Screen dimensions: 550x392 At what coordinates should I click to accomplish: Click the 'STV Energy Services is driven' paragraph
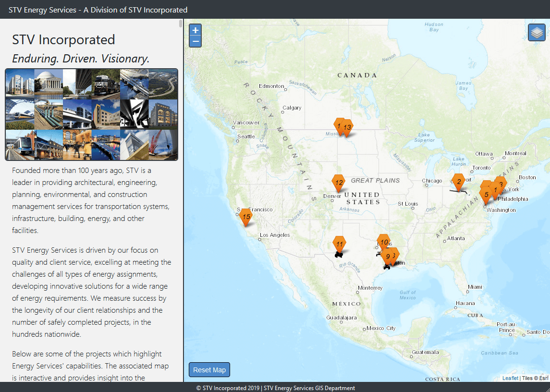pos(92,292)
